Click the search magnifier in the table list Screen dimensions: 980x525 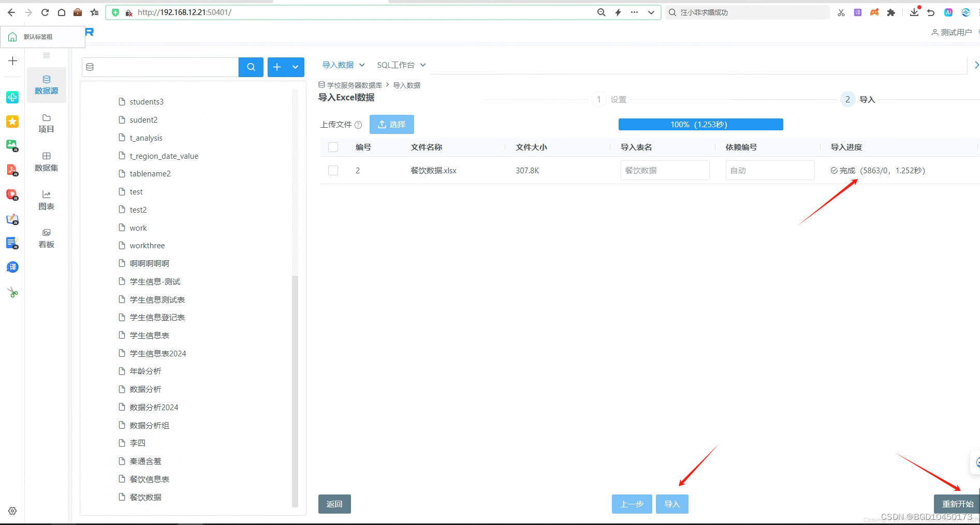point(251,67)
